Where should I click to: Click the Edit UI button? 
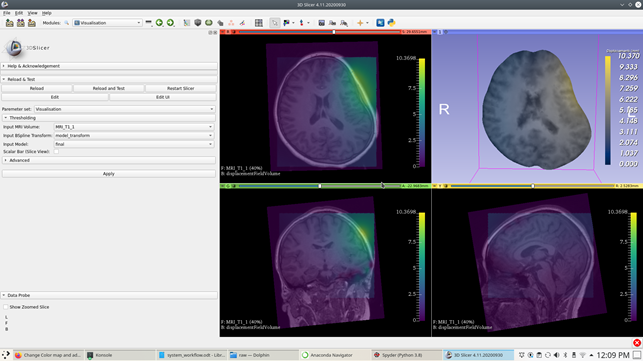[x=163, y=97]
